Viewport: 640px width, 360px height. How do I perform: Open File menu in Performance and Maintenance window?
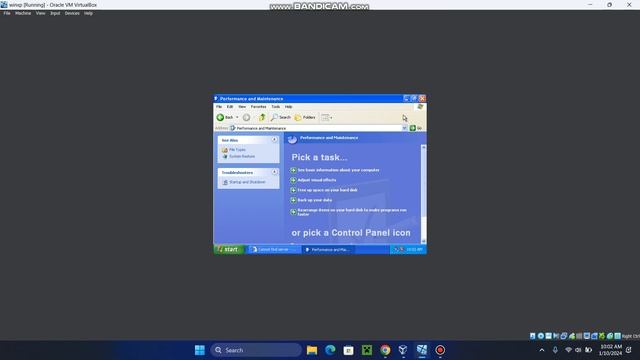[x=219, y=107]
